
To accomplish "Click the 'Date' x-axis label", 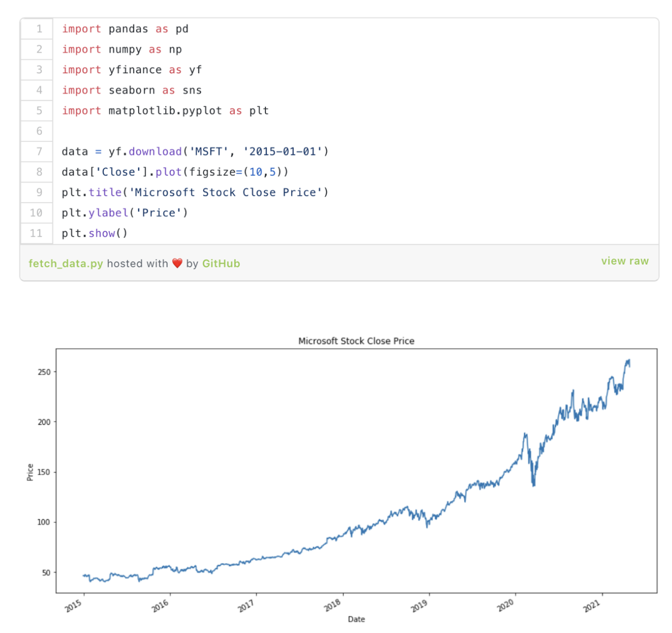I will (356, 619).
